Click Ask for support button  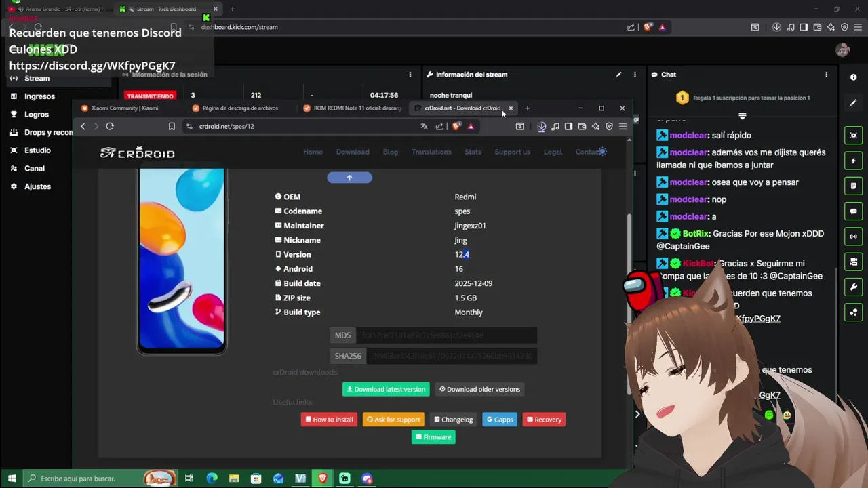[393, 420]
